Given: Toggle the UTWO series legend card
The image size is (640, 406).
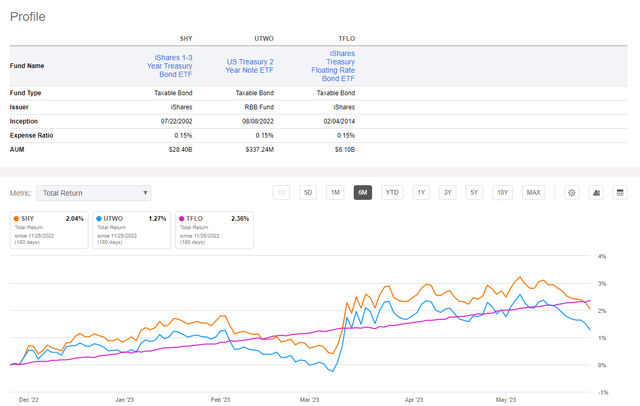Looking at the screenshot, I should (131, 230).
